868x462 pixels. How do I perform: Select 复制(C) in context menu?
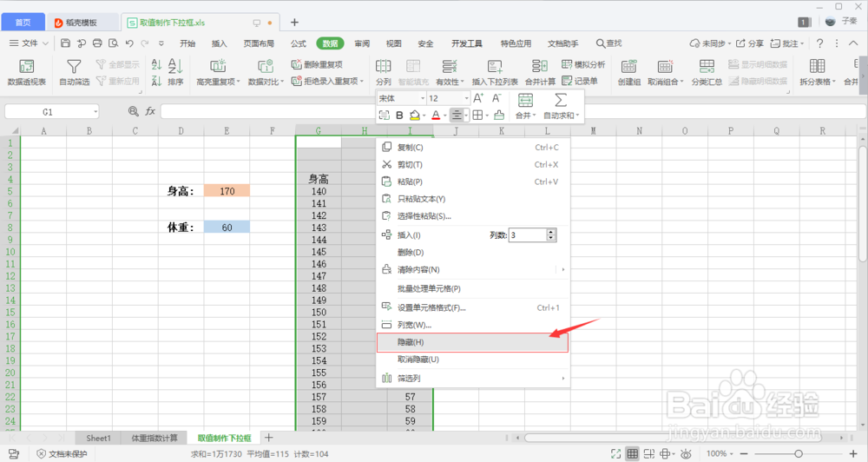pyautogui.click(x=472, y=148)
